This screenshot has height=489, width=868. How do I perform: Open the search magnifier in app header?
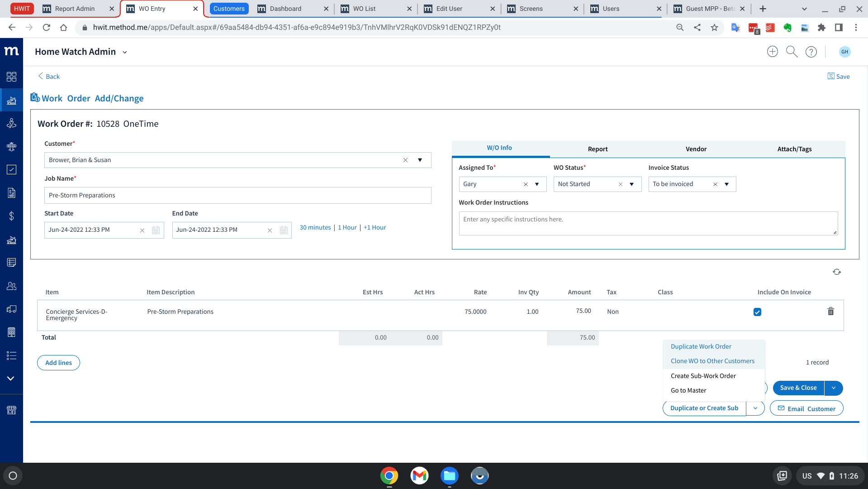click(x=792, y=52)
